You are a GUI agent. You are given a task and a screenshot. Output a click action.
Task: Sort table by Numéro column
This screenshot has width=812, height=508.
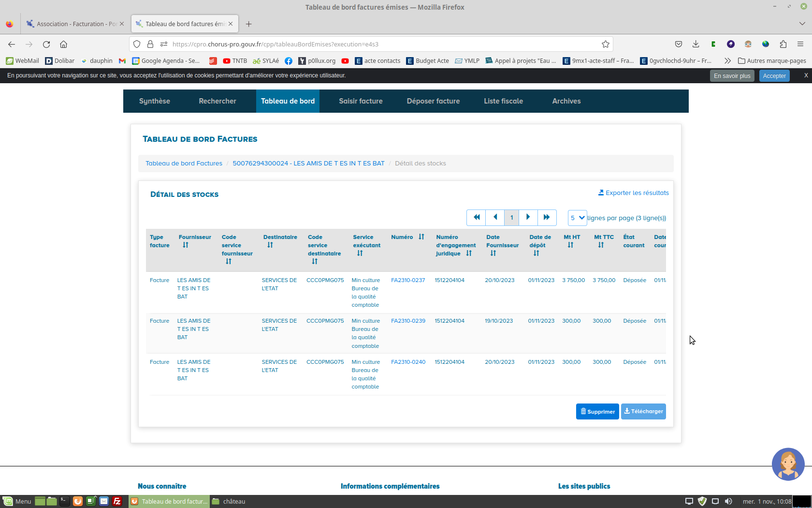click(x=421, y=237)
